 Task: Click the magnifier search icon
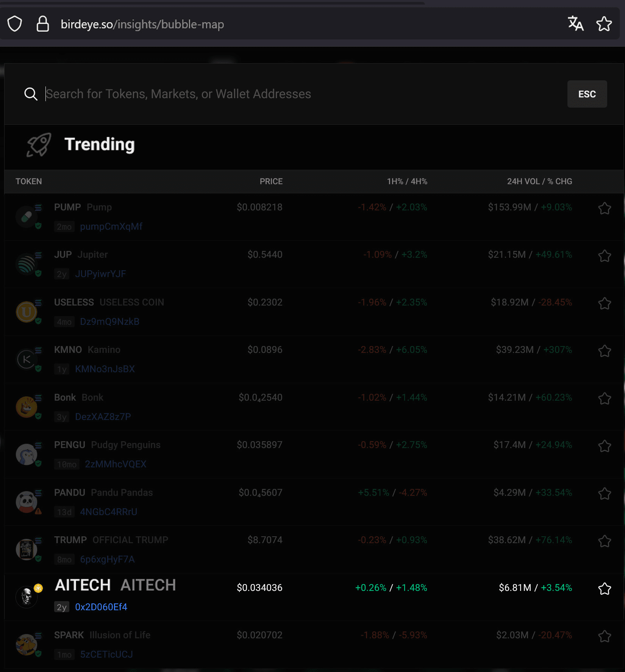coord(31,94)
